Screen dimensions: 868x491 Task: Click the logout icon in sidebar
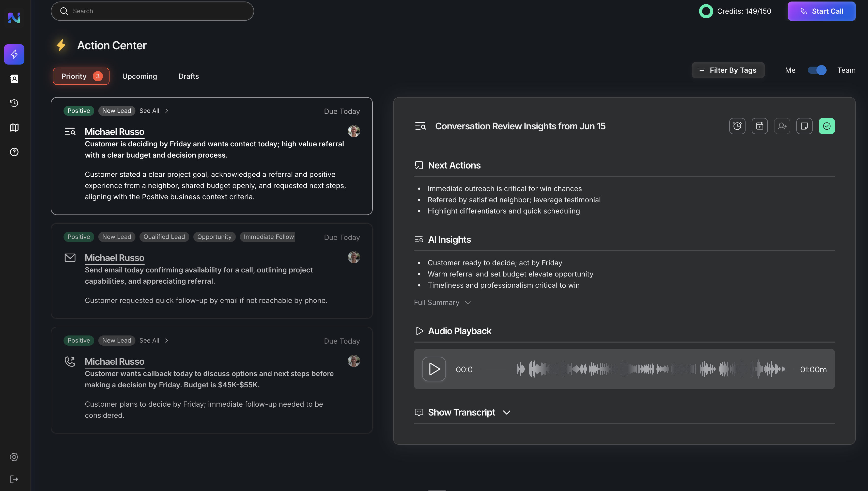[14, 479]
